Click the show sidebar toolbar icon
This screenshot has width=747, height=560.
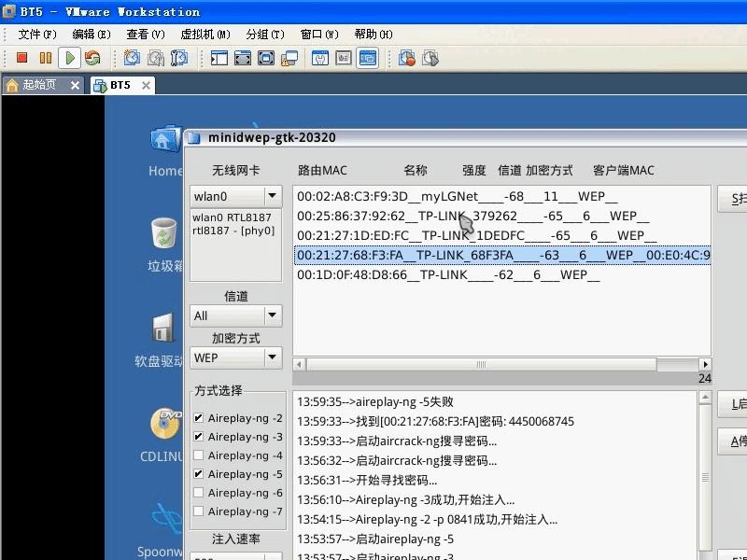click(x=219, y=58)
